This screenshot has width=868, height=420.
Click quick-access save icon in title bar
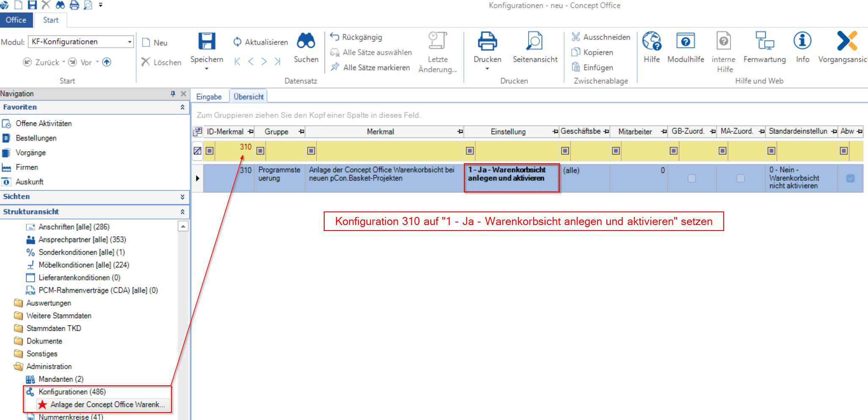click(32, 5)
